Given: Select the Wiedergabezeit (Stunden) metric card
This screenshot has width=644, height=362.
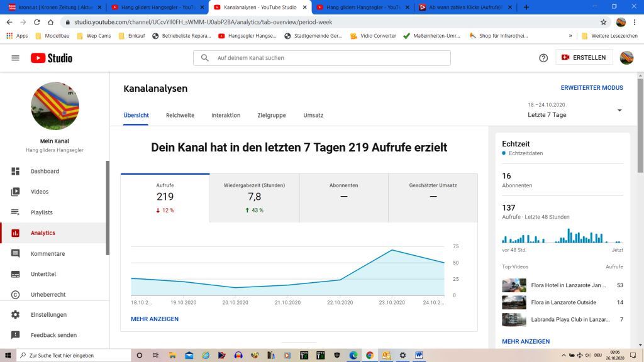Looking at the screenshot, I should [x=254, y=197].
